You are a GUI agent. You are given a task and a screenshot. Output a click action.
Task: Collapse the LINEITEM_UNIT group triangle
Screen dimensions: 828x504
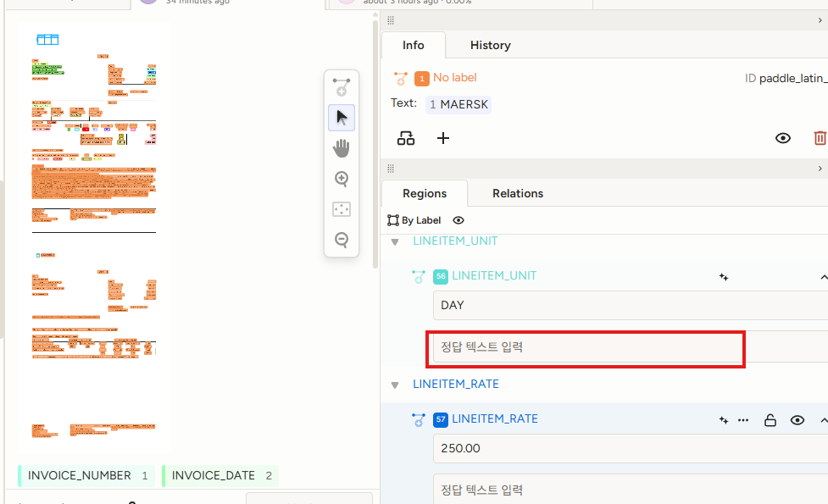pyautogui.click(x=395, y=241)
